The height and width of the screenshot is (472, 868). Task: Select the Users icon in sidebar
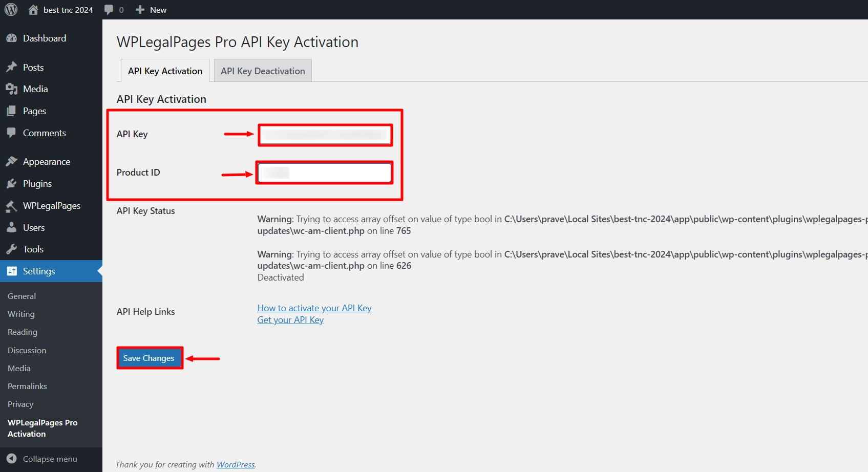(12, 227)
